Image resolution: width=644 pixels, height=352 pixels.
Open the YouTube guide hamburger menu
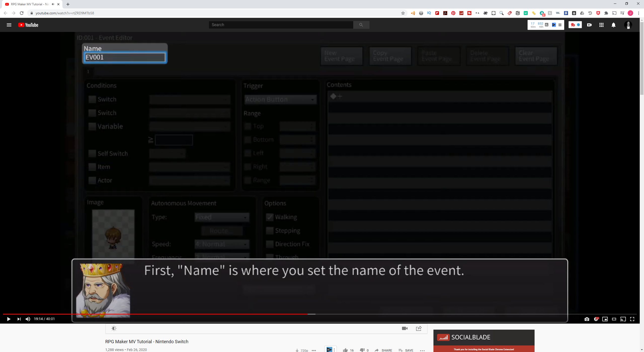(x=9, y=25)
